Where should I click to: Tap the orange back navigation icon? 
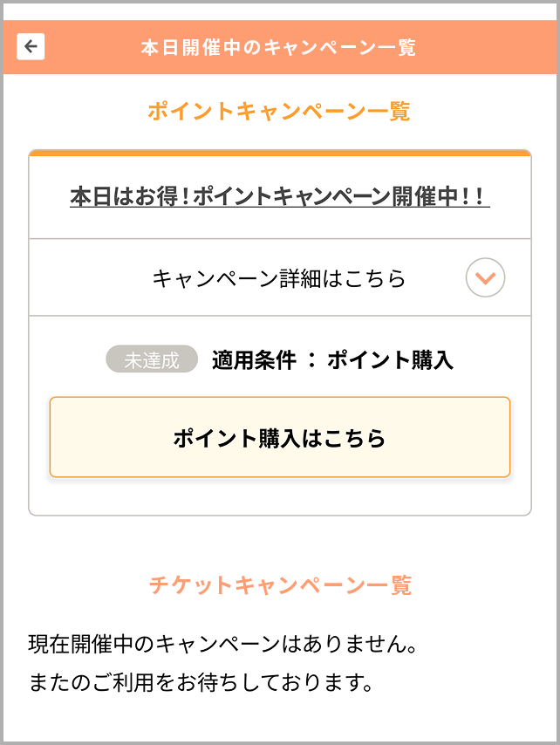coord(32,45)
